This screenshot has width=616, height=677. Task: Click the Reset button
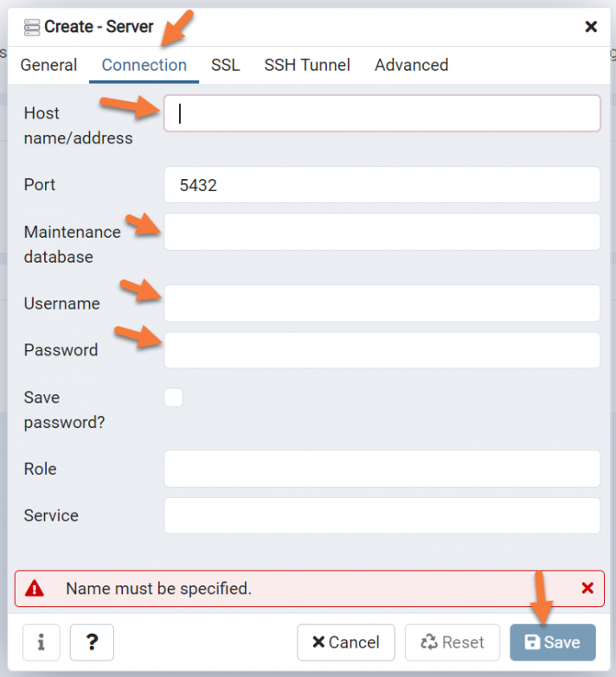point(452,642)
